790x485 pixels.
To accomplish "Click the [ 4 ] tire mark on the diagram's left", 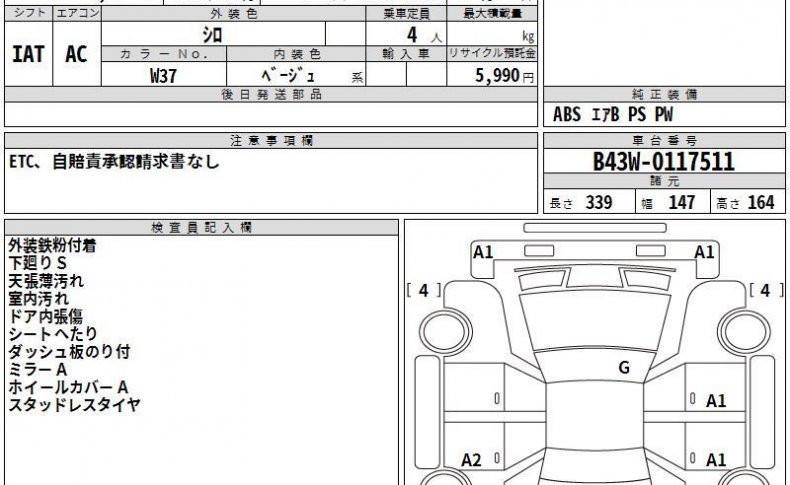I will [424, 291].
